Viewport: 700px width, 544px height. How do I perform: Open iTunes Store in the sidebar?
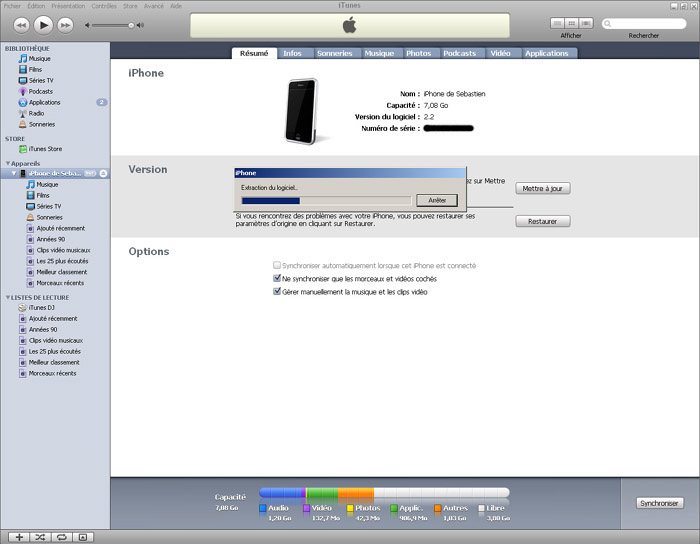pyautogui.click(x=46, y=149)
